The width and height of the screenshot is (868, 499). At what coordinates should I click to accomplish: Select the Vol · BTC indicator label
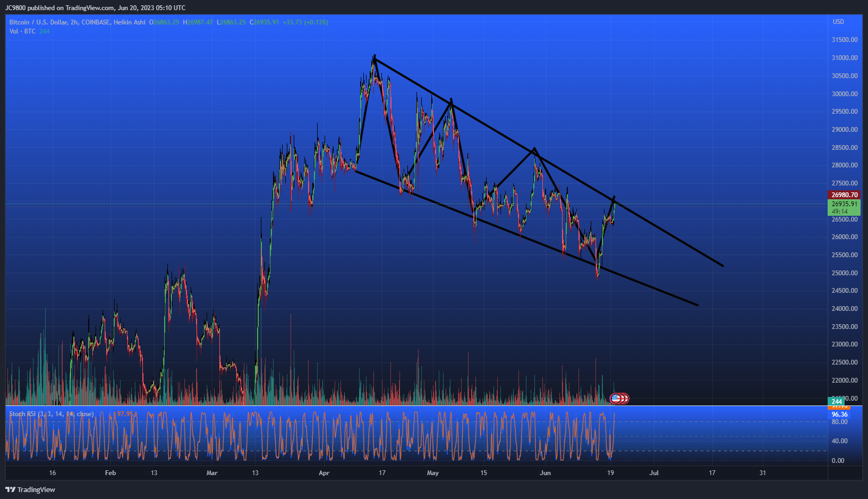click(x=22, y=31)
